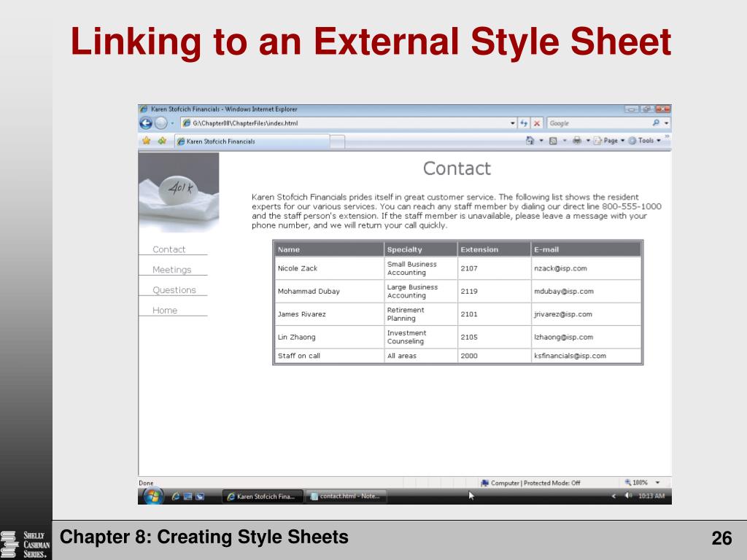Viewport: 747px width, 560px height.
Task: Click the RSS feeds icon
Action: (x=553, y=141)
